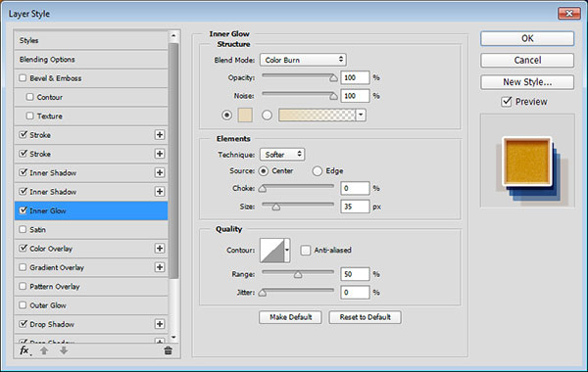588x372 pixels.
Task: Add a Color Overlay with its plus icon
Action: tap(160, 249)
